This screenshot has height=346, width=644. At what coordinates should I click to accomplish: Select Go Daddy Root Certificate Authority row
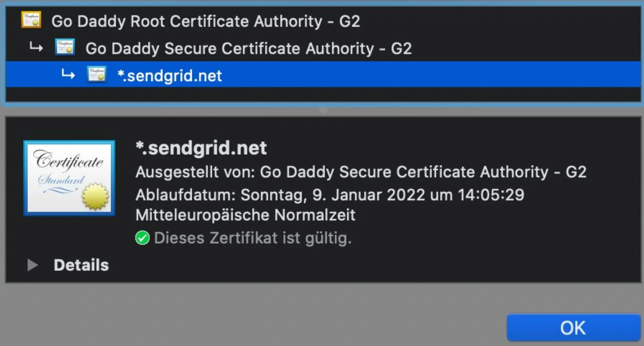click(x=205, y=21)
